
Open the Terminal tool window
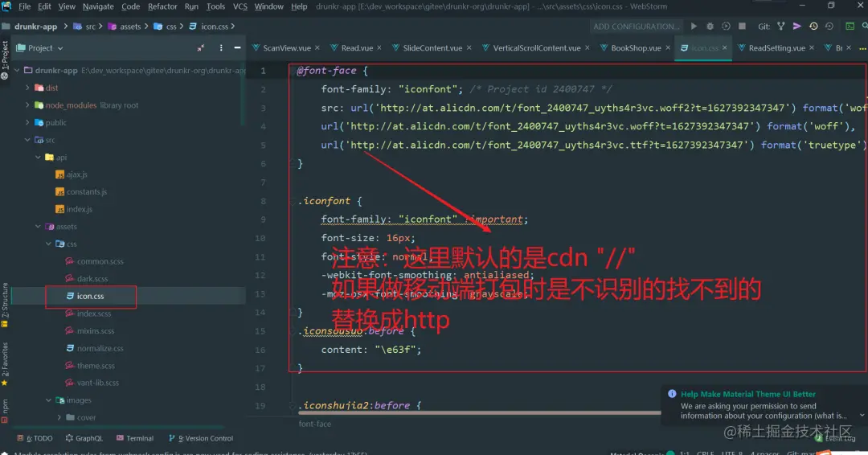[135, 438]
